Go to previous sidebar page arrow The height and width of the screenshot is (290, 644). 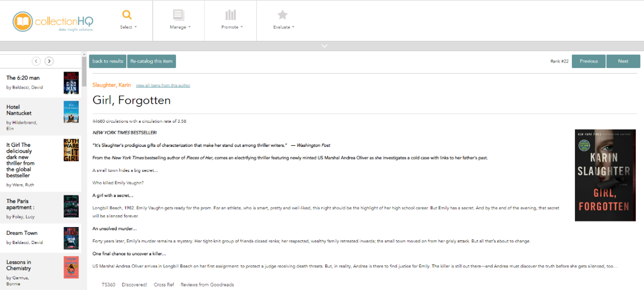[36, 61]
